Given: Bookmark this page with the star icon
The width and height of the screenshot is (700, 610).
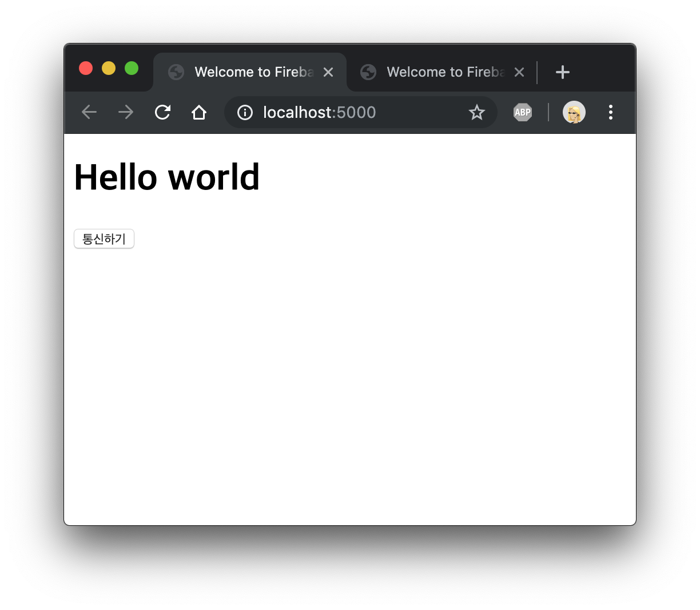Looking at the screenshot, I should click(x=476, y=112).
